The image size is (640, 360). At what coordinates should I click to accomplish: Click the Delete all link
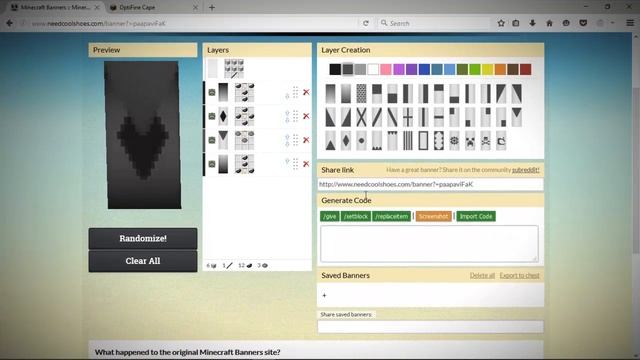[482, 276]
